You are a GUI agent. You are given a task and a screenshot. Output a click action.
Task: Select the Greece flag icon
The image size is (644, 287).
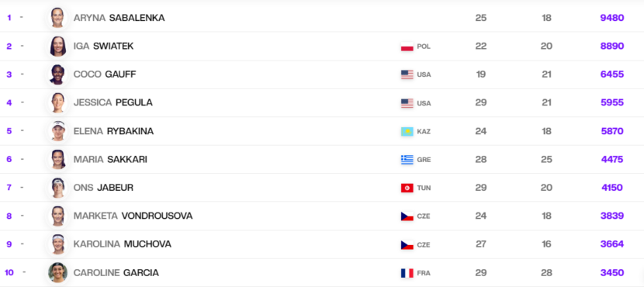point(407,160)
